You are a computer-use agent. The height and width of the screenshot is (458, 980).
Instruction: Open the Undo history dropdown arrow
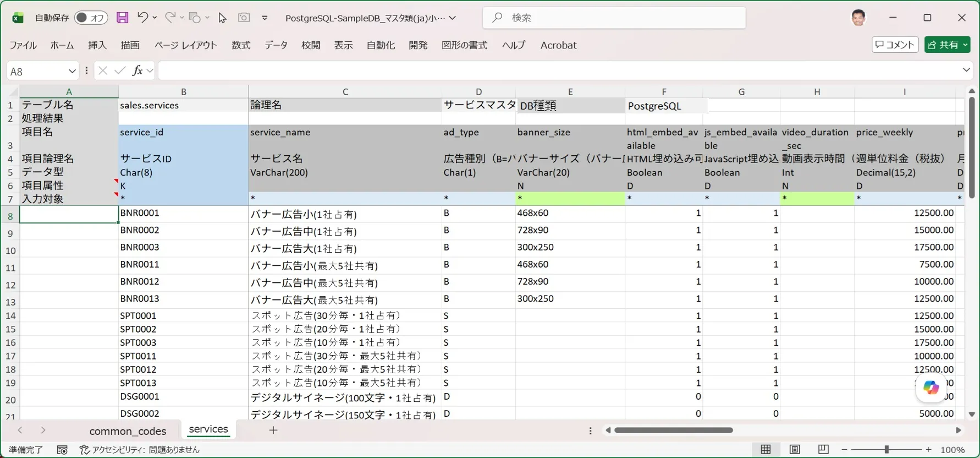click(155, 18)
